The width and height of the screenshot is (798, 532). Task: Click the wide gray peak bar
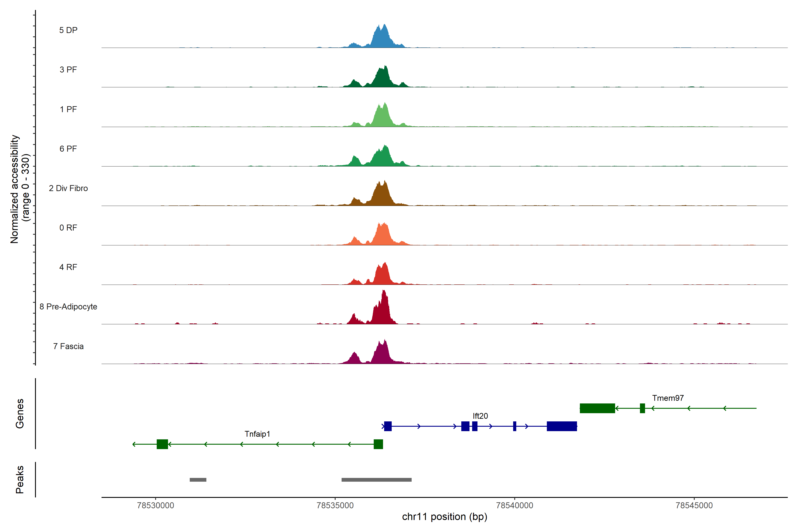(376, 480)
